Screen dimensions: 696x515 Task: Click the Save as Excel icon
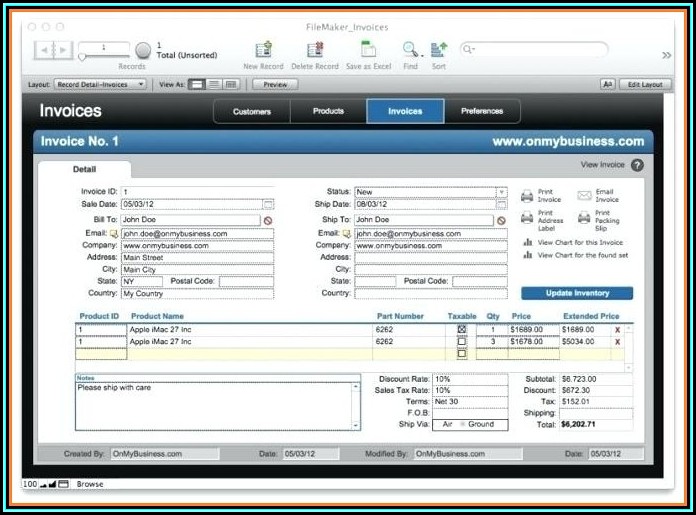coord(368,49)
